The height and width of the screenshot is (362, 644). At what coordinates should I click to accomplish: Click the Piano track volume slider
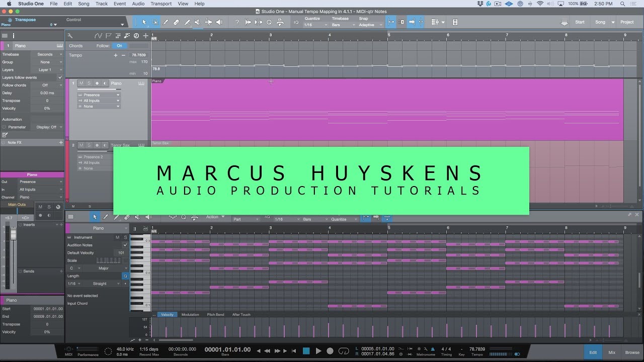pos(100,89)
